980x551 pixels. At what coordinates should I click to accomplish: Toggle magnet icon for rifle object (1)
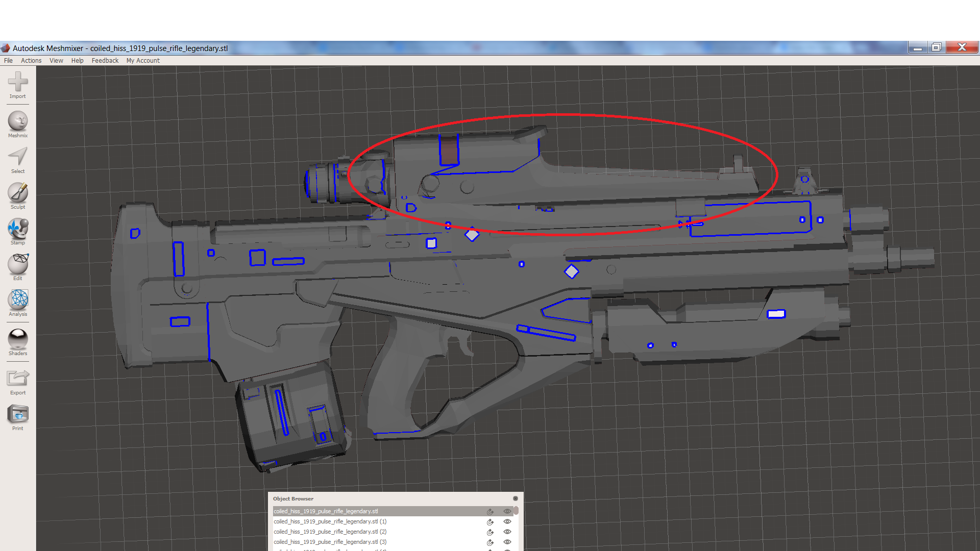pos(490,521)
